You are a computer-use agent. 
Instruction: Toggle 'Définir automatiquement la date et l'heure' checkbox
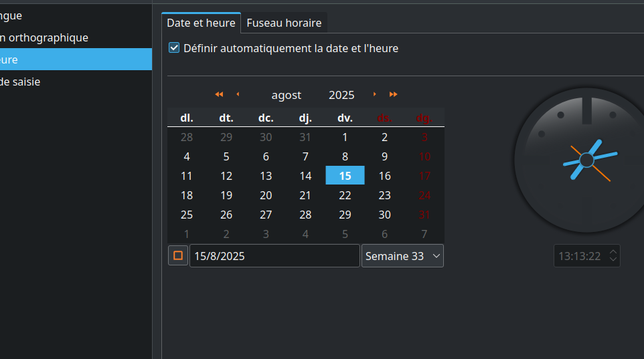pos(174,48)
